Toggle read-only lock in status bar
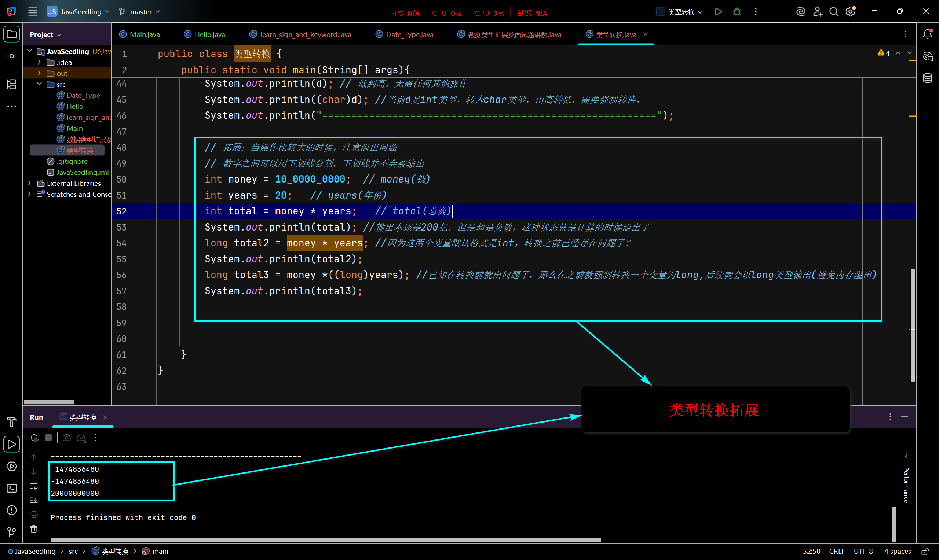This screenshot has height=560, width=939. click(925, 551)
